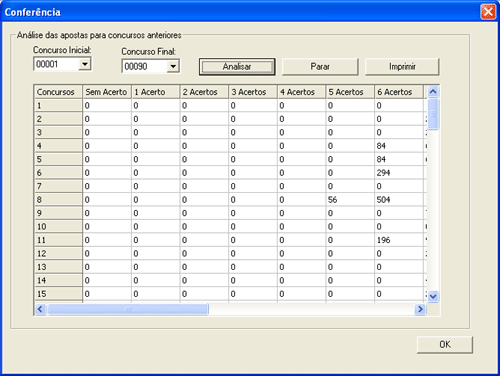Open the Concurso Final dropdown arrow
Image resolution: width=500 pixels, height=376 pixels.
173,66
